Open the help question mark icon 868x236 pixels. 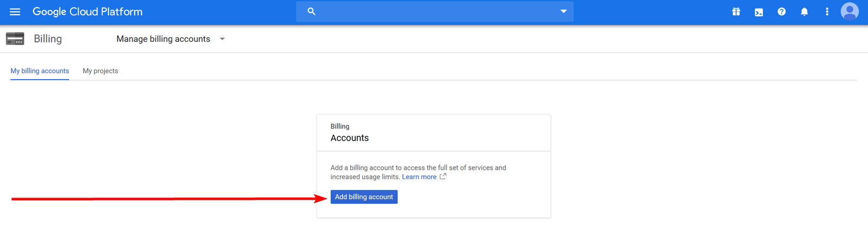[x=781, y=11]
